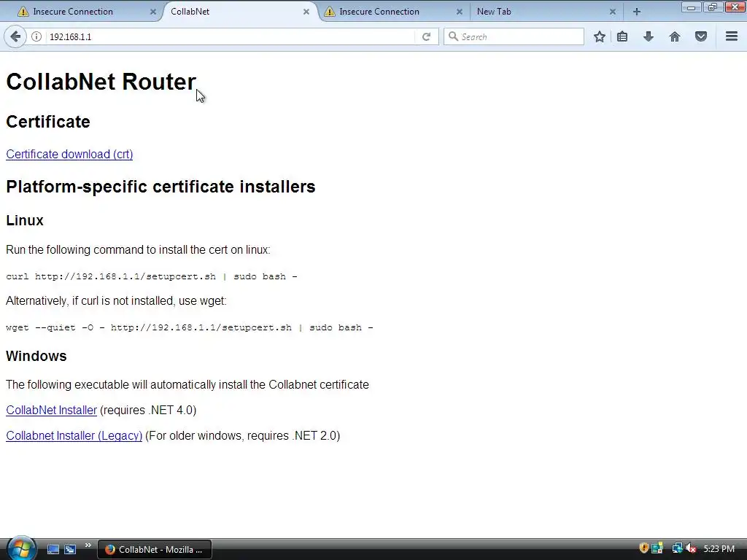
Task: Click the Linux heading
Action: pos(25,220)
